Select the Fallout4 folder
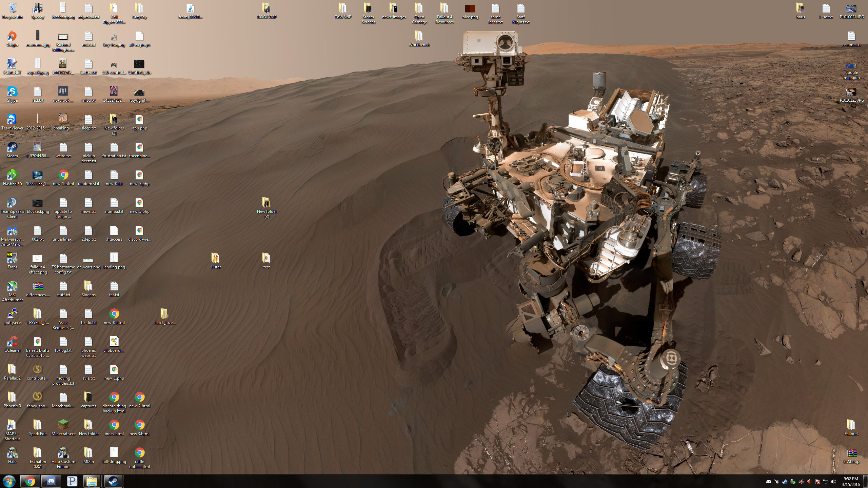Image resolution: width=868 pixels, height=488 pixels. click(x=851, y=428)
